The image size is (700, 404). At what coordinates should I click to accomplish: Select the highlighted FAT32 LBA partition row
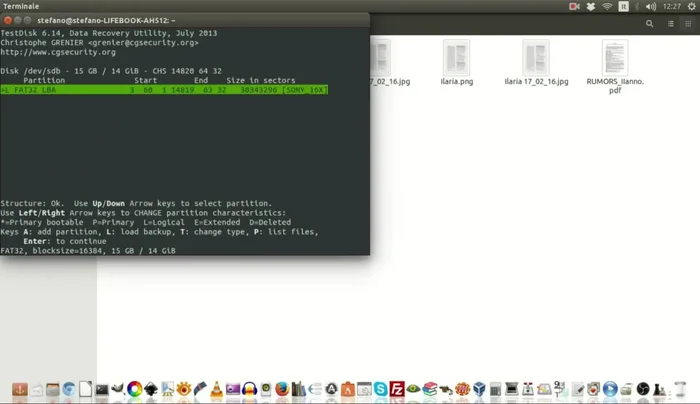click(165, 90)
